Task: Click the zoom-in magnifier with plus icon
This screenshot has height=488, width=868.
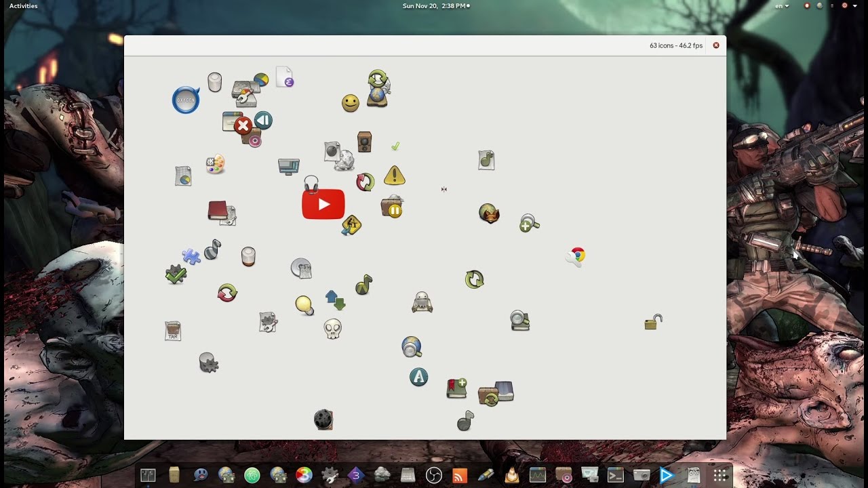Action: 529,223
